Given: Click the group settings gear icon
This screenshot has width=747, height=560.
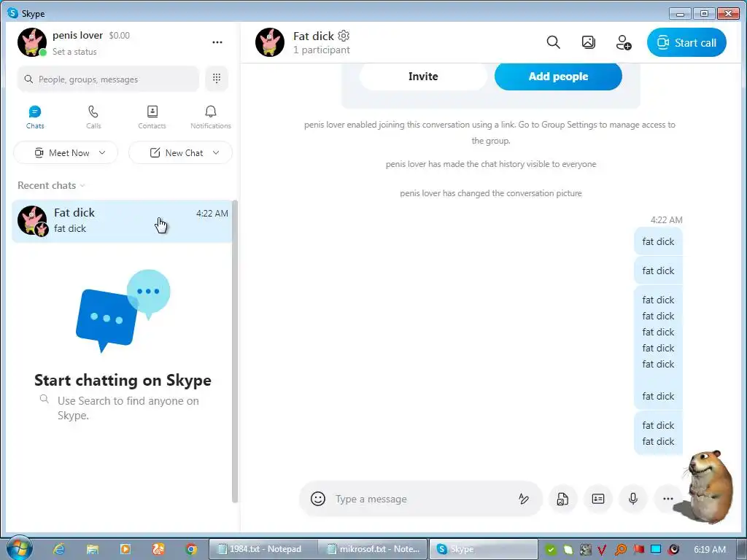Looking at the screenshot, I should [x=344, y=36].
